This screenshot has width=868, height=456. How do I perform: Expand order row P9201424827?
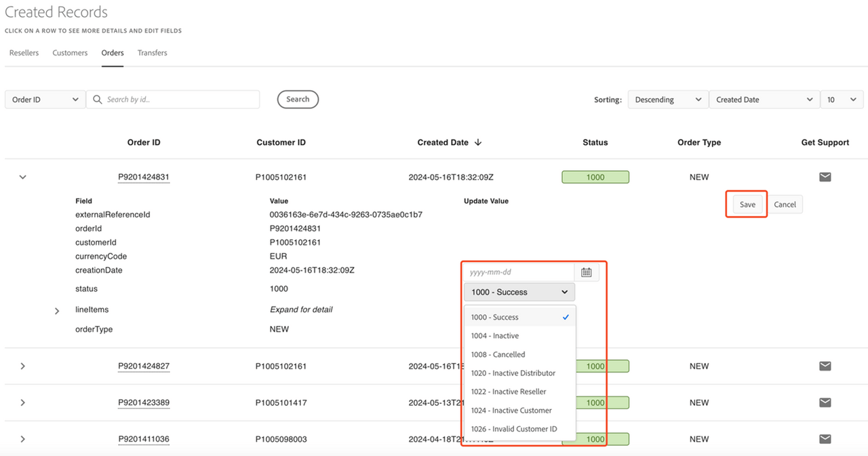[22, 366]
